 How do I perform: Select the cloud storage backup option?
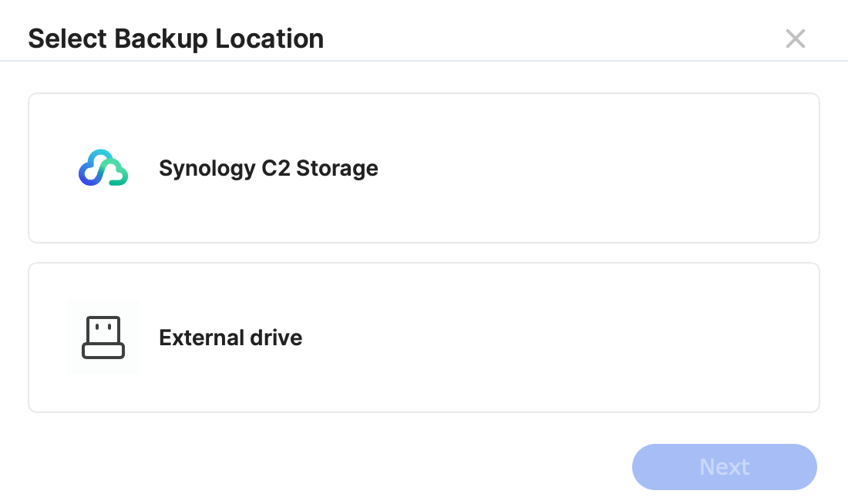[424, 168]
